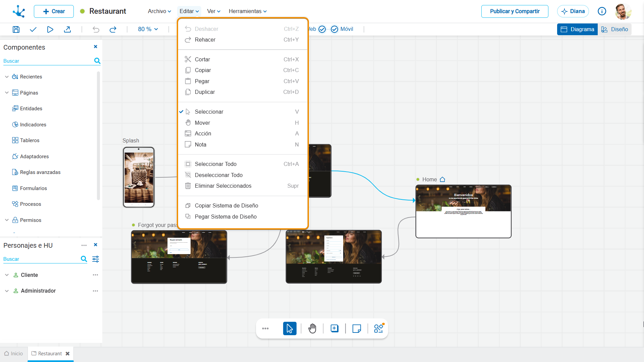Open Administrador row options dots
The width and height of the screenshot is (644, 362).
pos(96,291)
